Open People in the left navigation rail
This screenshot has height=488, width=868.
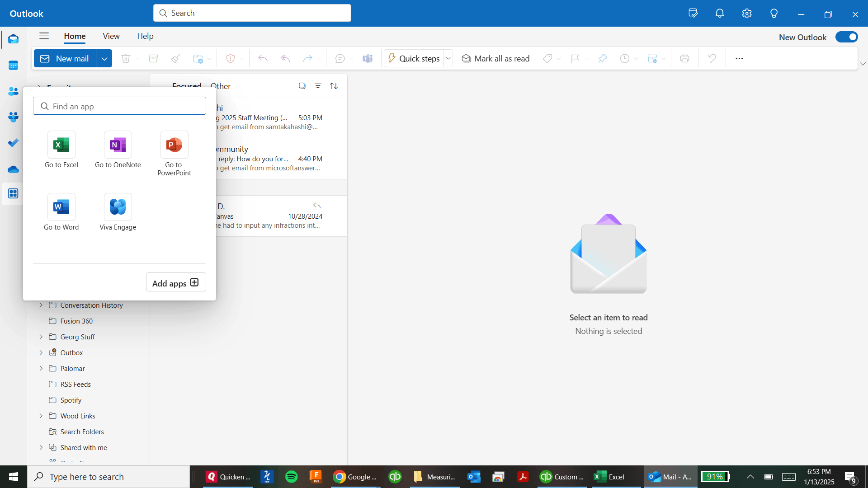13,91
